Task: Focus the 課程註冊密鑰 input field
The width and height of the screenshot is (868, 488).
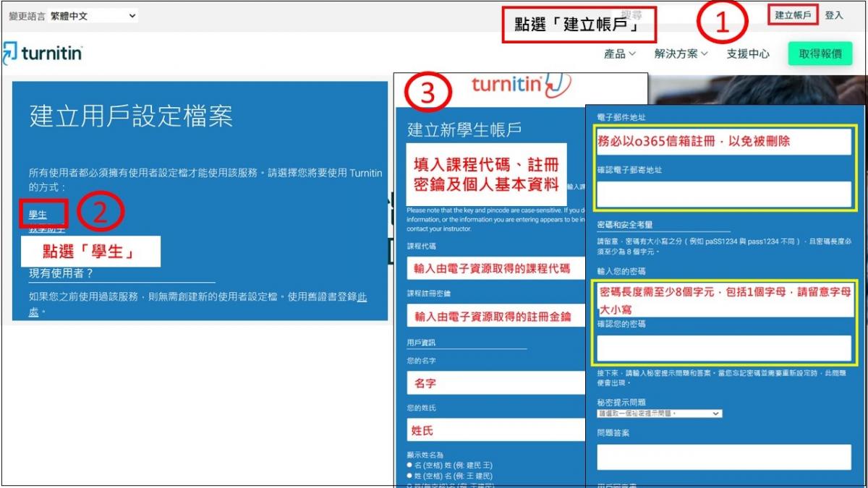Action: (496, 316)
